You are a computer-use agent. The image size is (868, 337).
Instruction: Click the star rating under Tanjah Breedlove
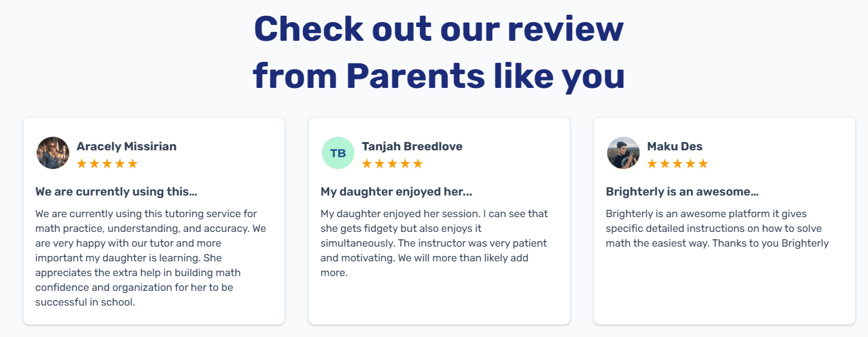coord(392,164)
